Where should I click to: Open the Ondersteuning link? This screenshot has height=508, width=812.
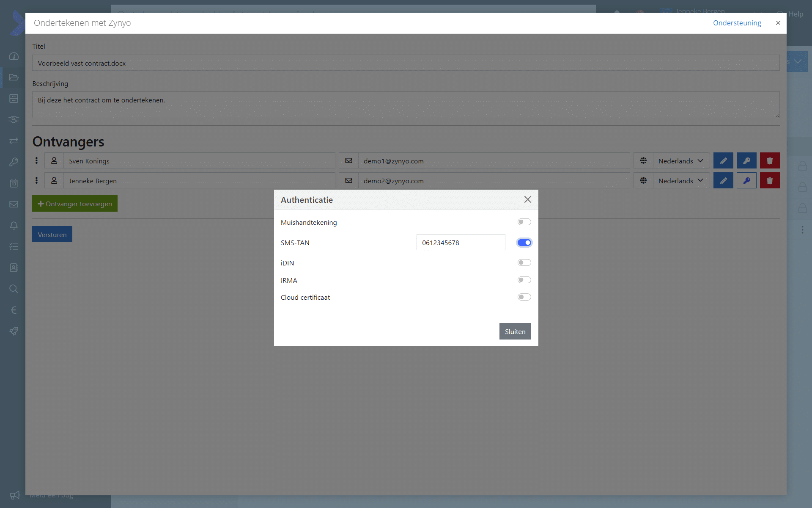(737, 23)
